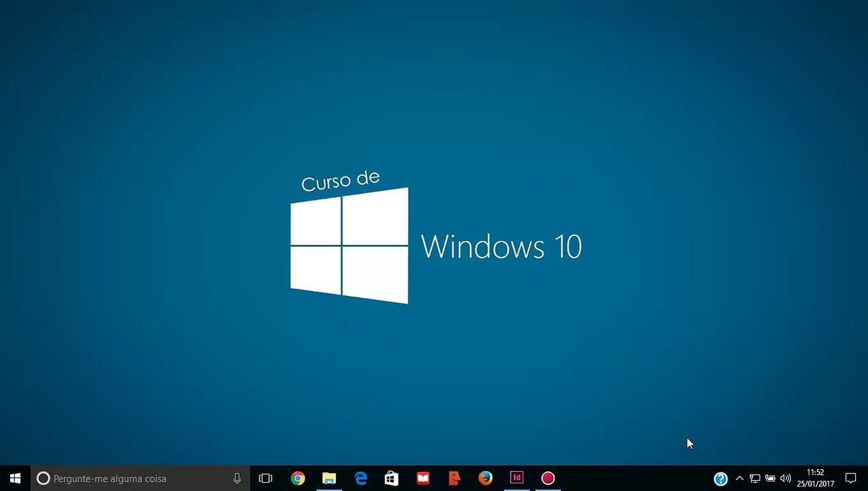The width and height of the screenshot is (868, 491).
Task: Open Task View from the taskbar
Action: (x=266, y=478)
